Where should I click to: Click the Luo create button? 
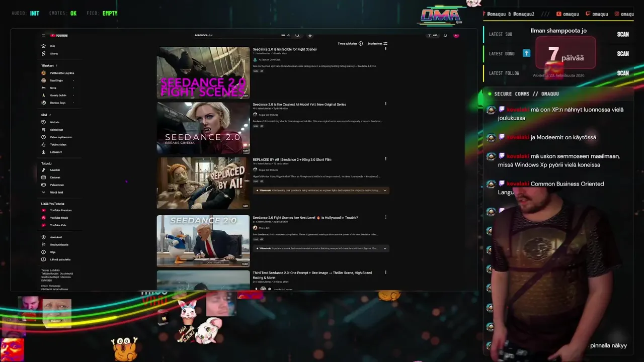(x=432, y=35)
